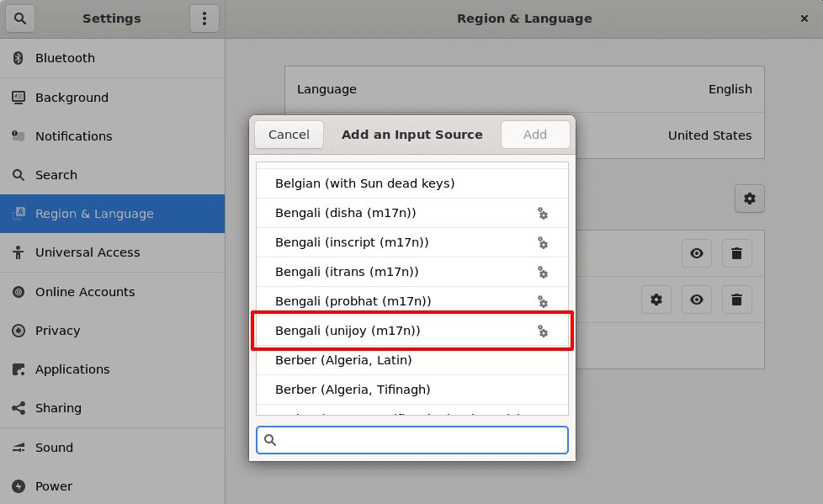This screenshot has width=823, height=504.
Task: Preview the first input source layout with the eye icon
Action: [696, 253]
